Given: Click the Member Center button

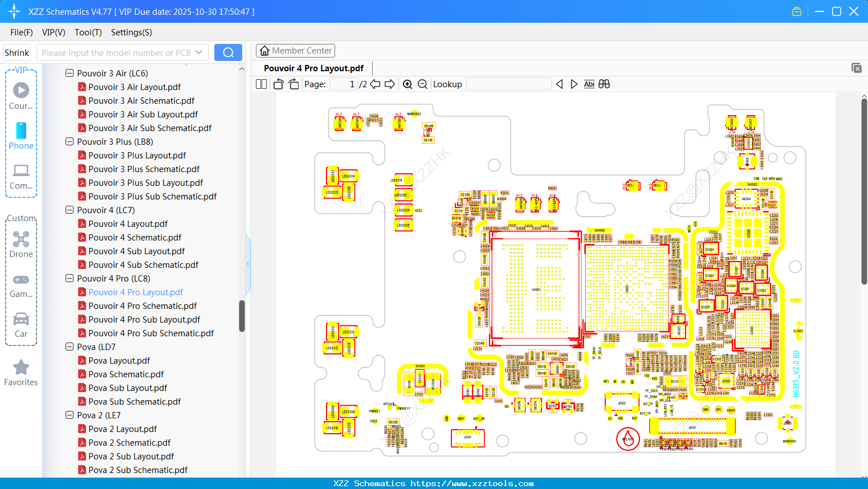Looking at the screenshot, I should point(295,51).
